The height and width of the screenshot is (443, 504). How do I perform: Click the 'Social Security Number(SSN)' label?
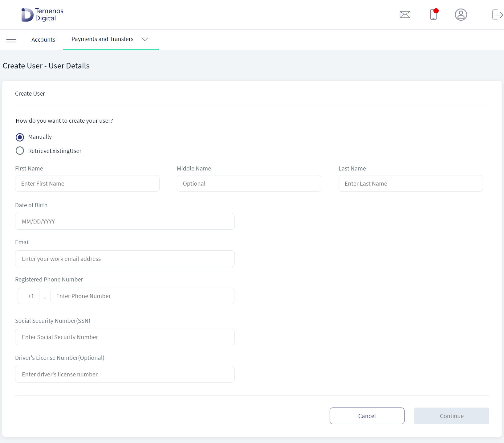[53, 321]
